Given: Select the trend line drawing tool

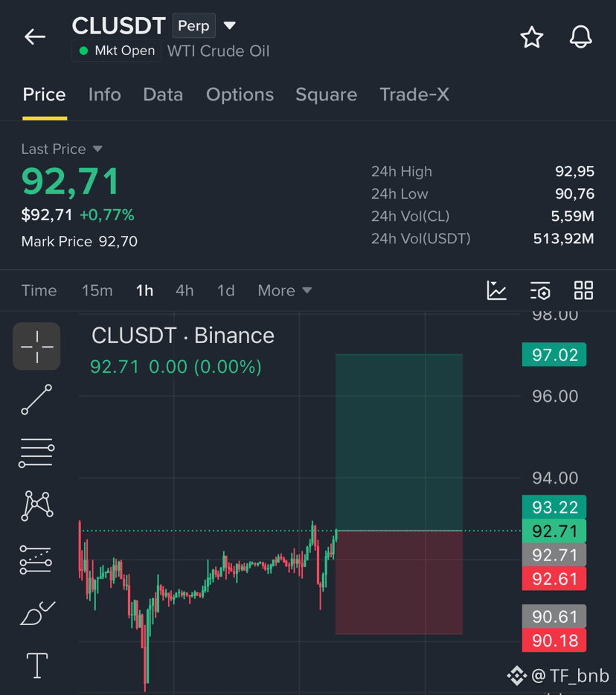Looking at the screenshot, I should 36,400.
